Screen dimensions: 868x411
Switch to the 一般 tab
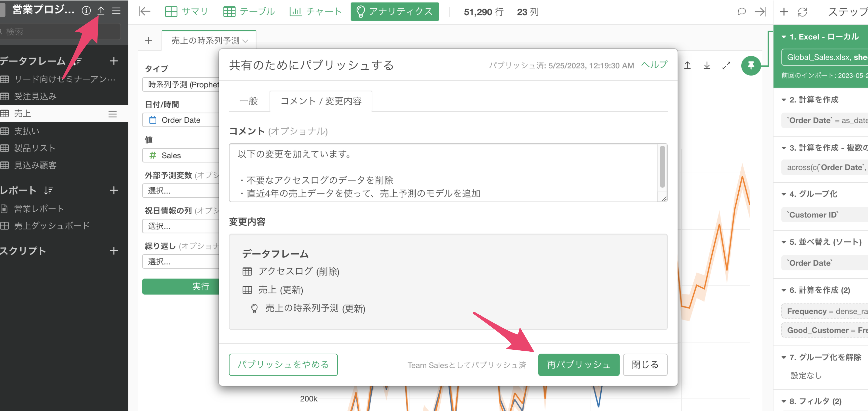(x=249, y=101)
